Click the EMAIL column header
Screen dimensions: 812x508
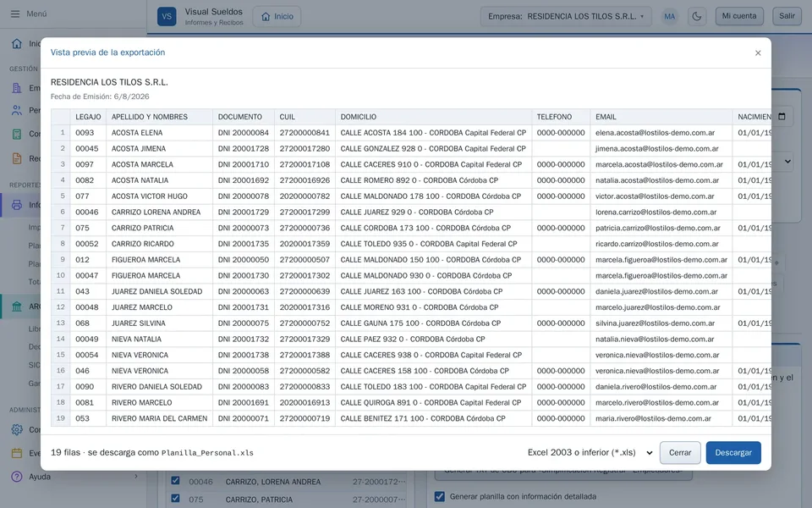pos(661,117)
